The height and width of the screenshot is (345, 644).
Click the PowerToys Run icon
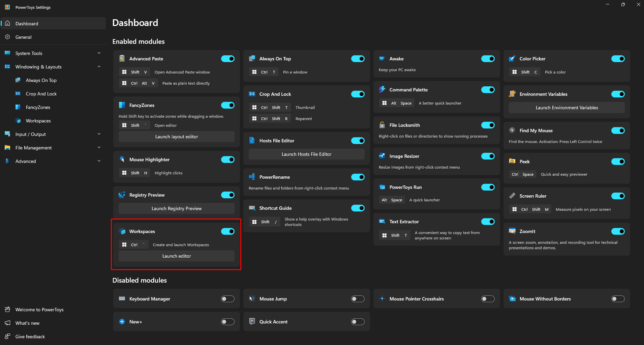click(x=382, y=187)
